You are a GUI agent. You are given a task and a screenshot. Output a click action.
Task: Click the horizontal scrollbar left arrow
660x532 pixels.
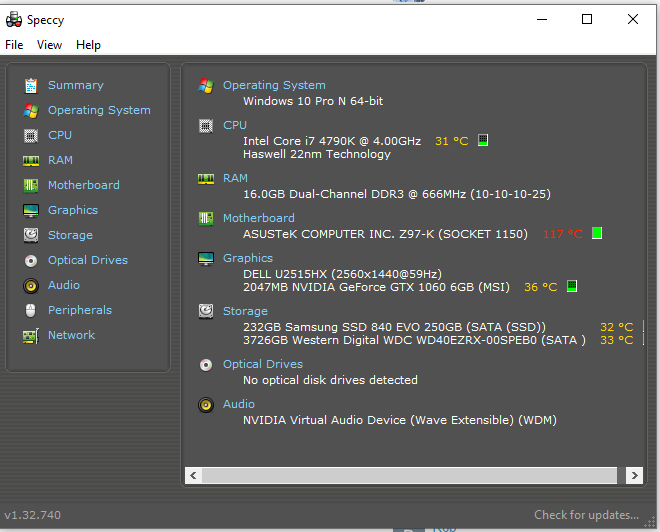[194, 475]
